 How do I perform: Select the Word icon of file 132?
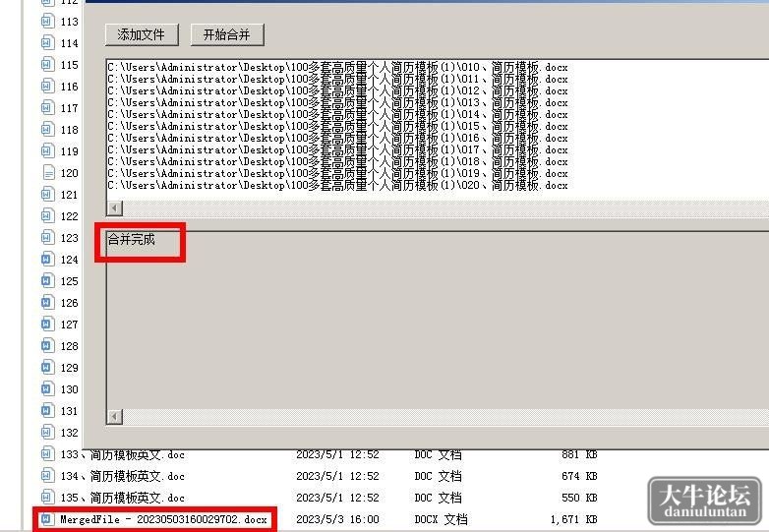(47, 432)
